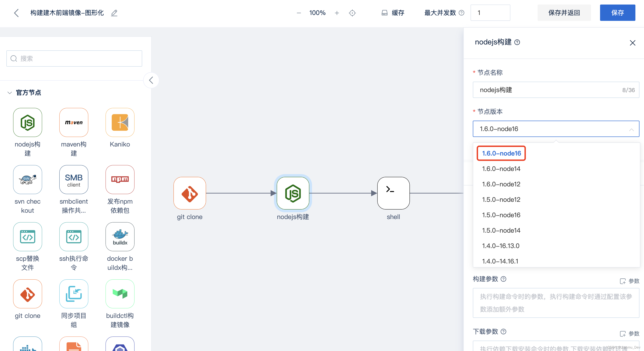
Task: Click the blue 保存 button
Action: [x=617, y=13]
